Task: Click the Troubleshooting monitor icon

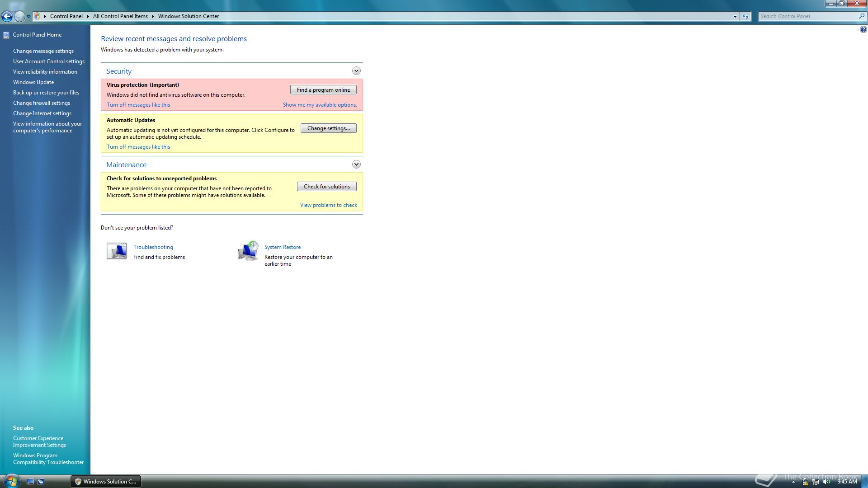Action: (117, 251)
